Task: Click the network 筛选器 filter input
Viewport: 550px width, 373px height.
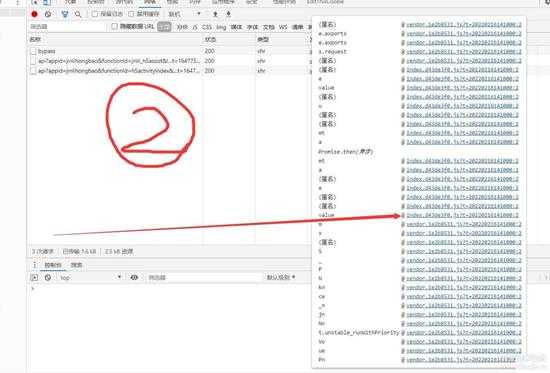Action: 67,27
